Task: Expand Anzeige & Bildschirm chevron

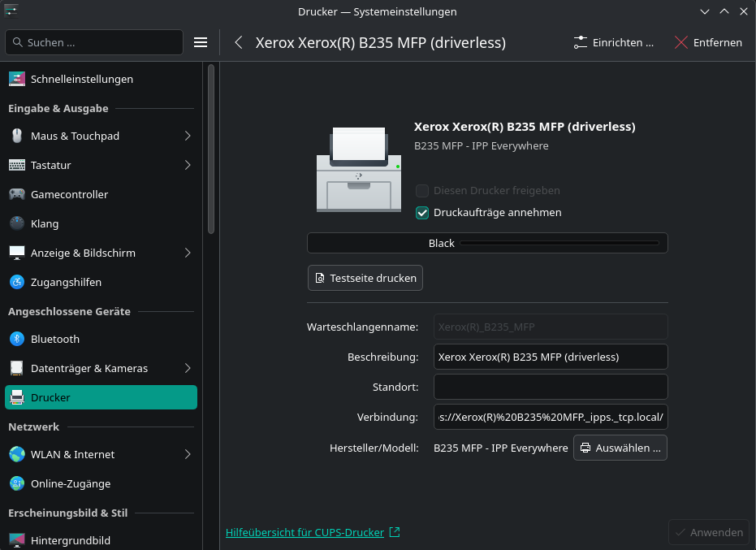Action: (x=188, y=253)
